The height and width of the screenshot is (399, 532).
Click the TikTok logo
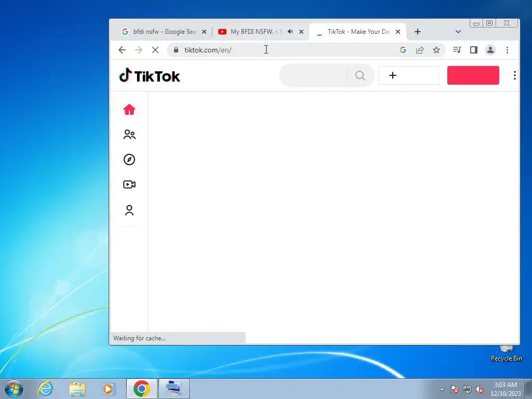pos(150,76)
